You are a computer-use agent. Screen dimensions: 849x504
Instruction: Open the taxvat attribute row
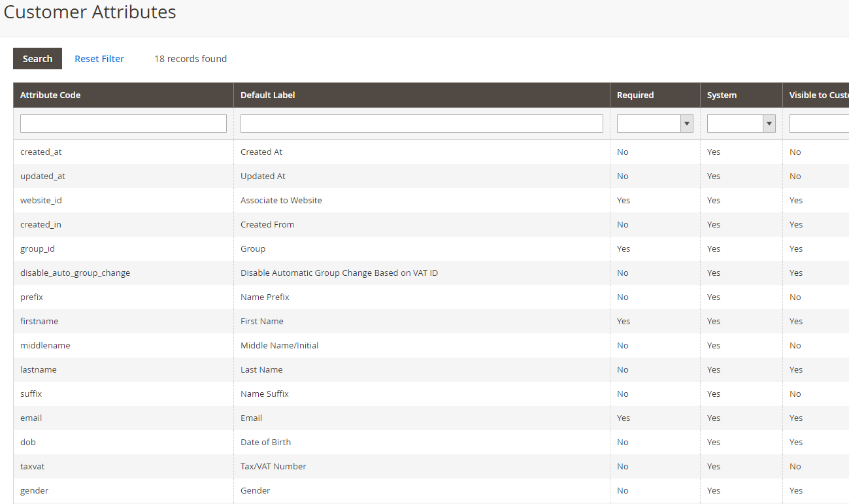(x=33, y=466)
